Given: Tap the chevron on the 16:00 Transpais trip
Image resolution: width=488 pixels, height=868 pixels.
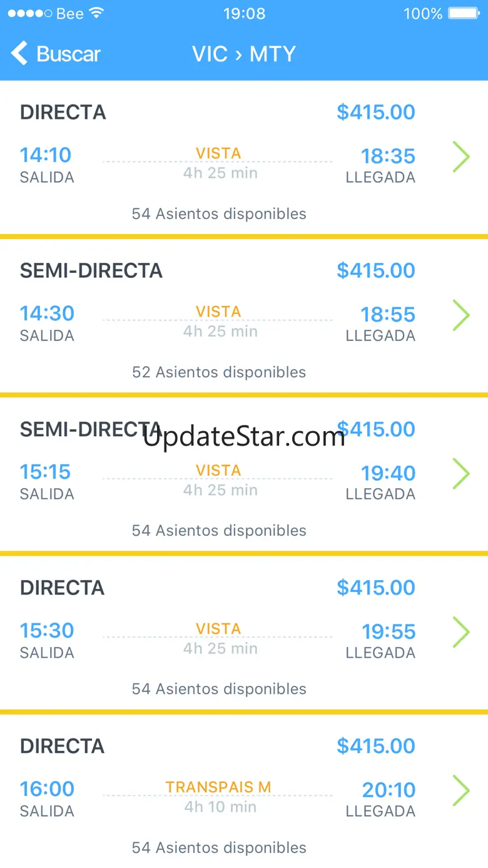Looking at the screenshot, I should (x=461, y=790).
